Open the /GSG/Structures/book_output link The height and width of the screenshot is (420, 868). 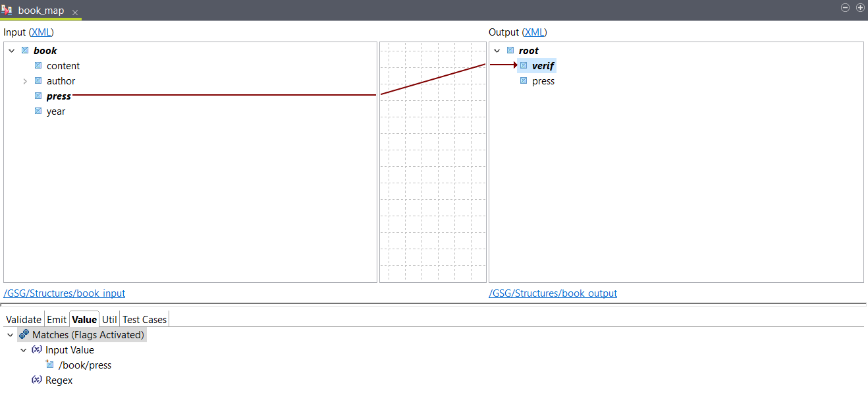[x=553, y=293]
